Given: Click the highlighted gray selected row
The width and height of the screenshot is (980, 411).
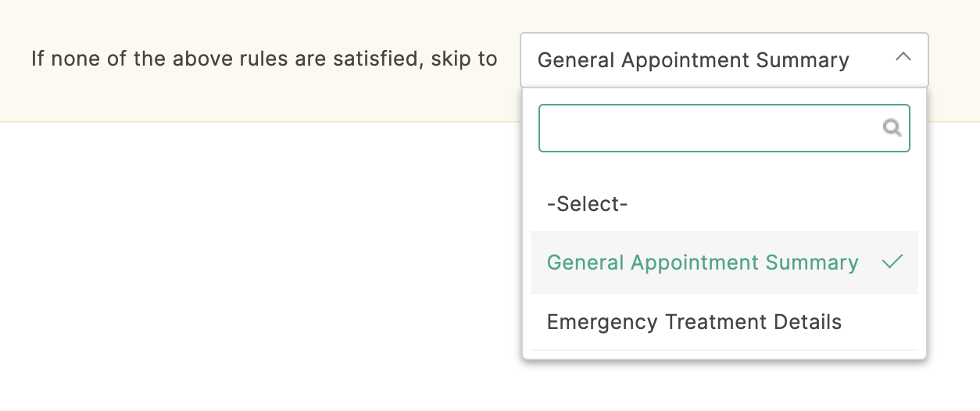Looking at the screenshot, I should [724, 263].
